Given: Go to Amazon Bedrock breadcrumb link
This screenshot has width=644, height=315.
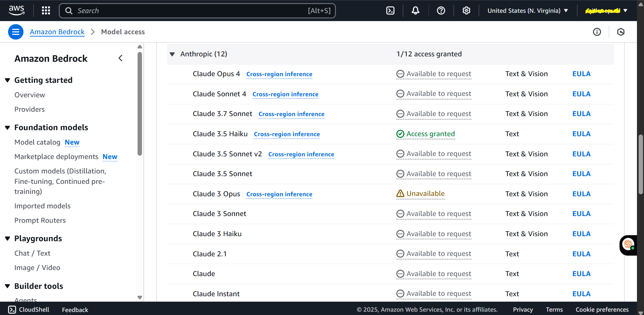Looking at the screenshot, I should coord(57,32).
